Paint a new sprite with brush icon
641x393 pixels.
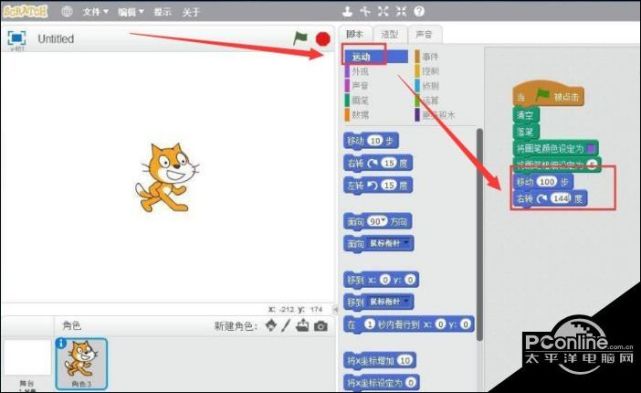point(286,326)
